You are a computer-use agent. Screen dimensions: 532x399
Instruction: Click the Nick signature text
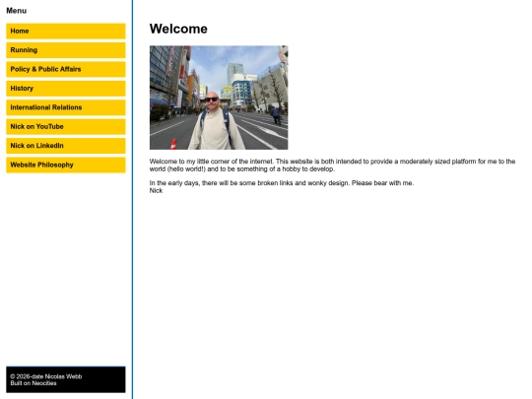(156, 191)
